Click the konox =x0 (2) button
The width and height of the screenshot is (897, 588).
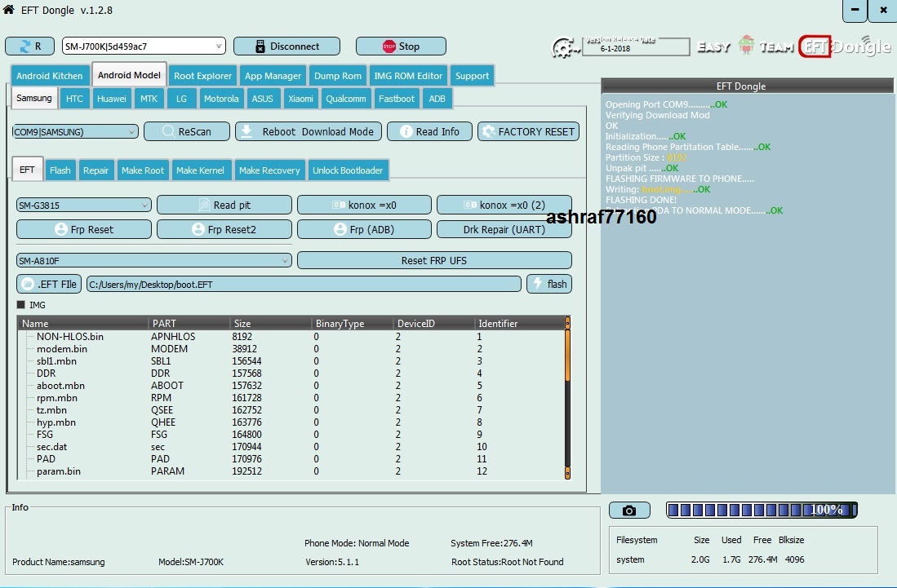504,205
